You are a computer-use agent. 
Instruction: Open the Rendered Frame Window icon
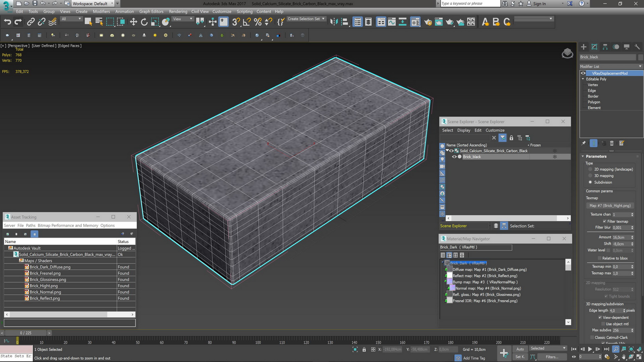click(x=439, y=22)
